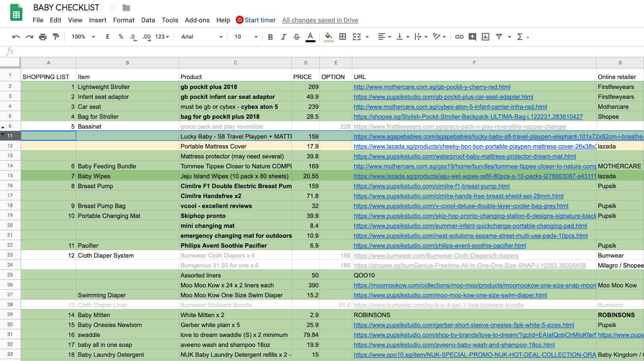Screen dimensions: 644x361
Task: Select the 'Skiphop pronto' cell
Action: [235, 216]
